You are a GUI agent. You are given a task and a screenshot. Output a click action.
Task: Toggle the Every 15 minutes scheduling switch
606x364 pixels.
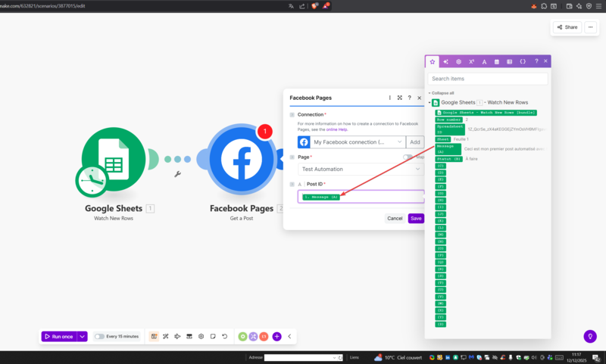[100, 337]
